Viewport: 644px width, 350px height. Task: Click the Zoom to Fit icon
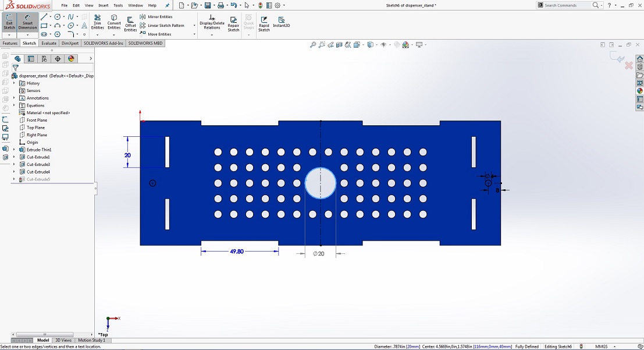[313, 44]
